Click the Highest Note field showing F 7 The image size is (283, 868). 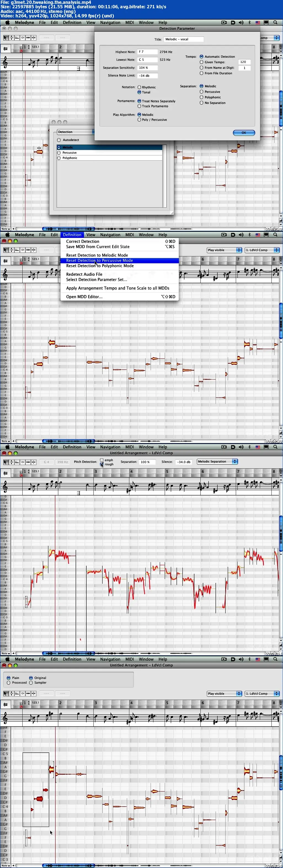[x=148, y=52]
